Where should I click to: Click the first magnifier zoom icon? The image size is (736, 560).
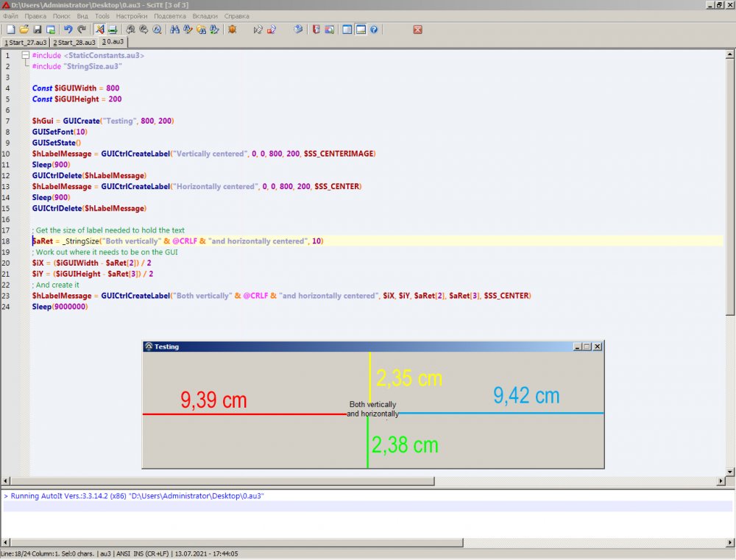130,29
